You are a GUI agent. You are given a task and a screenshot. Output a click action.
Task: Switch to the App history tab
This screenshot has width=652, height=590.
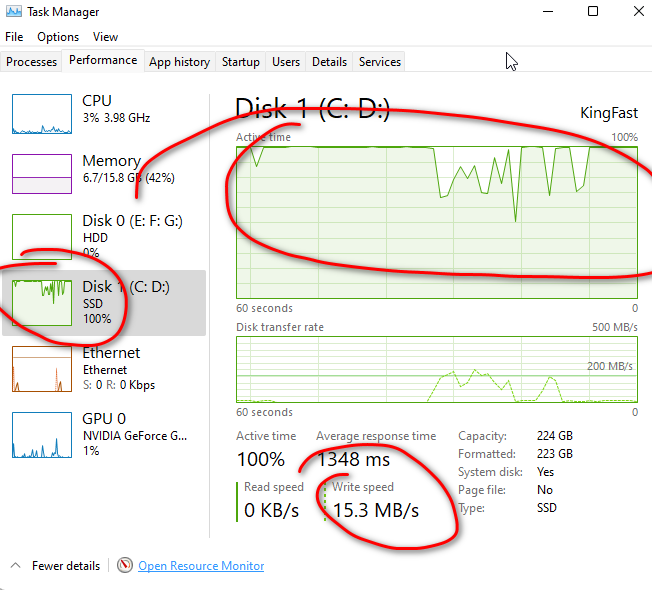179,62
